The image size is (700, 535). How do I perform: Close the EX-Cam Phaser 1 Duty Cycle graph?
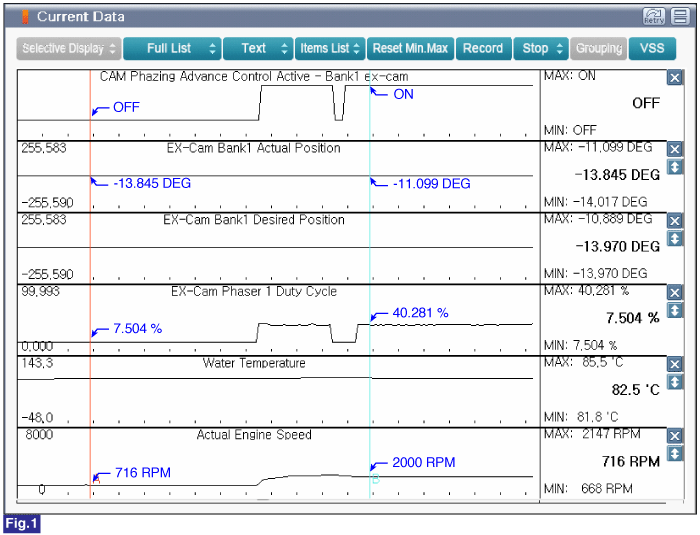pos(674,293)
